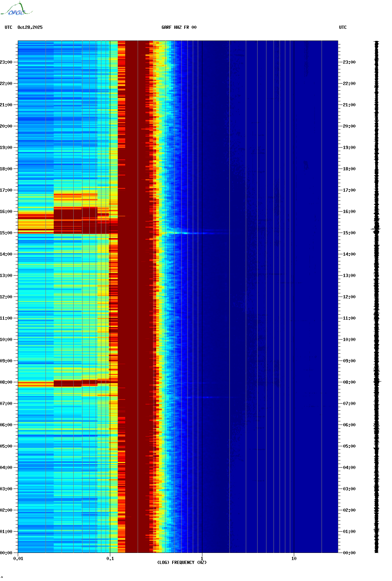Click the 0.01 frequency axis label
392x581 pixels.
[x=18, y=559]
